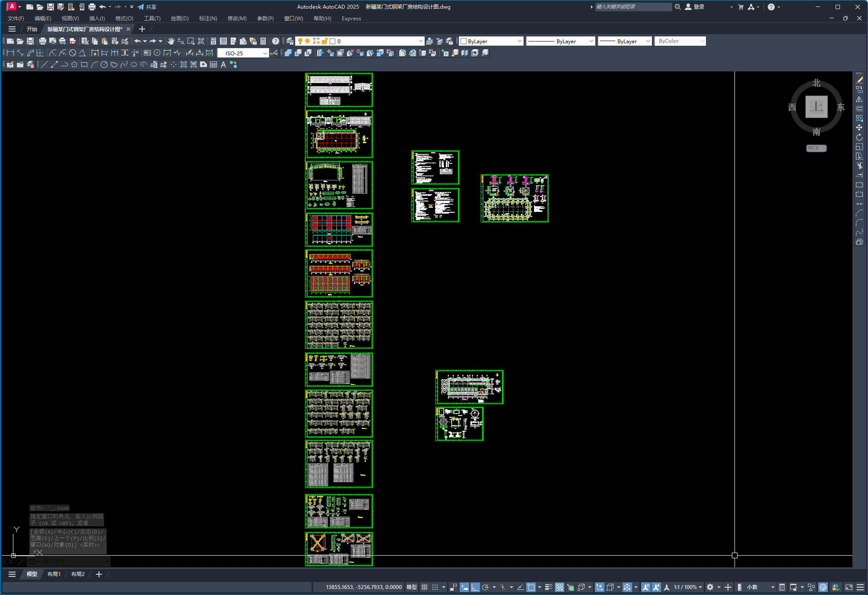Viewport: 868px width, 595px height.
Task: Open Layer Properties manager icon
Action: (x=290, y=41)
